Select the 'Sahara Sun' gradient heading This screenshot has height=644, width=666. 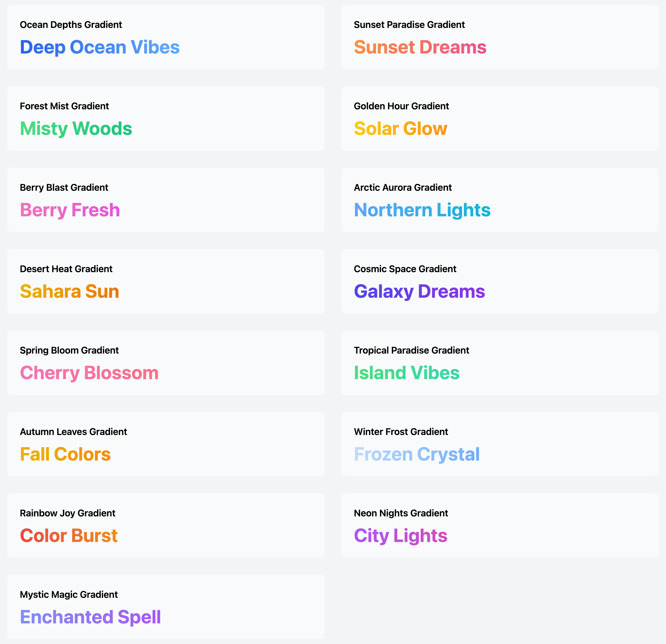[x=69, y=291]
